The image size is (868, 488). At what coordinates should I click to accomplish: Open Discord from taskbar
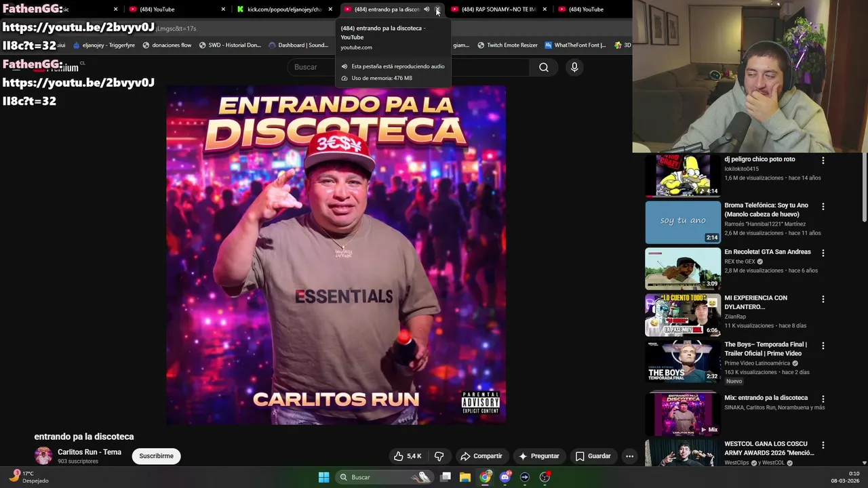point(505,477)
